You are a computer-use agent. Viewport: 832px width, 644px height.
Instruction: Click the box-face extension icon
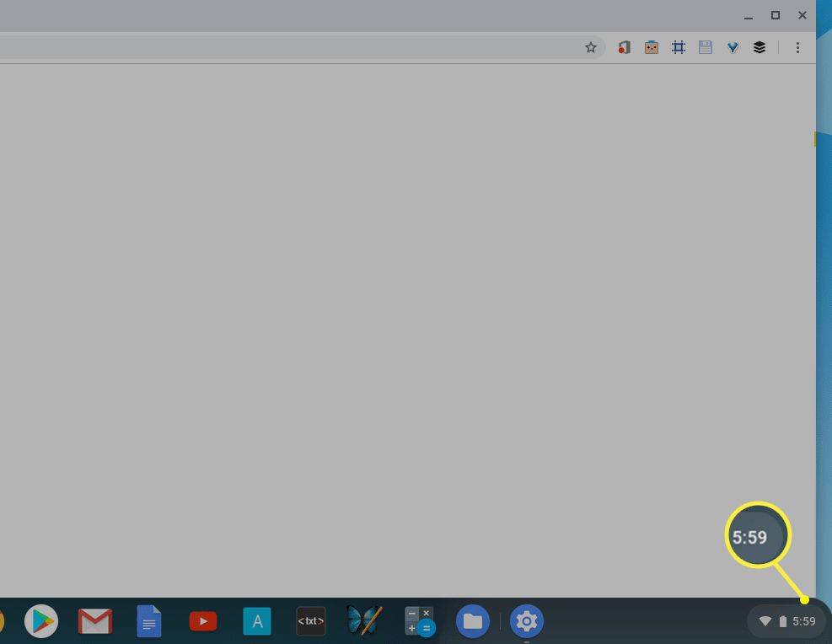[x=651, y=48]
